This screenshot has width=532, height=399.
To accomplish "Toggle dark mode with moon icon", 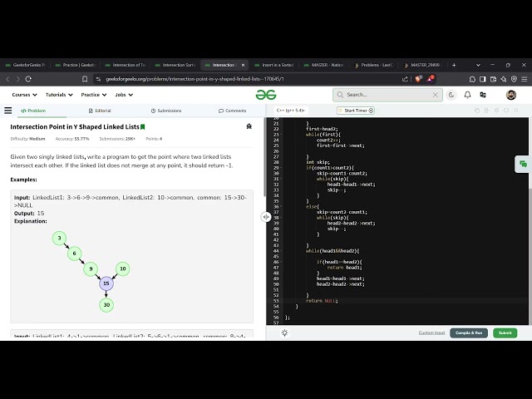I will point(451,95).
